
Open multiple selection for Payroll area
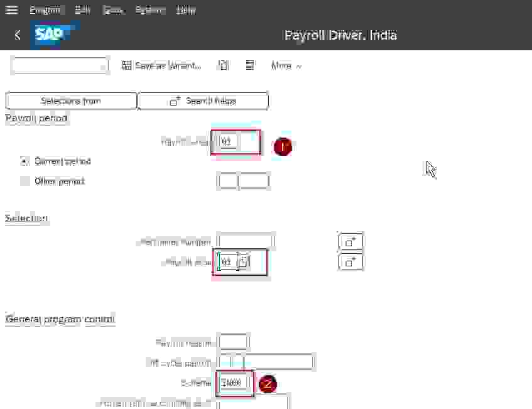[350, 261]
